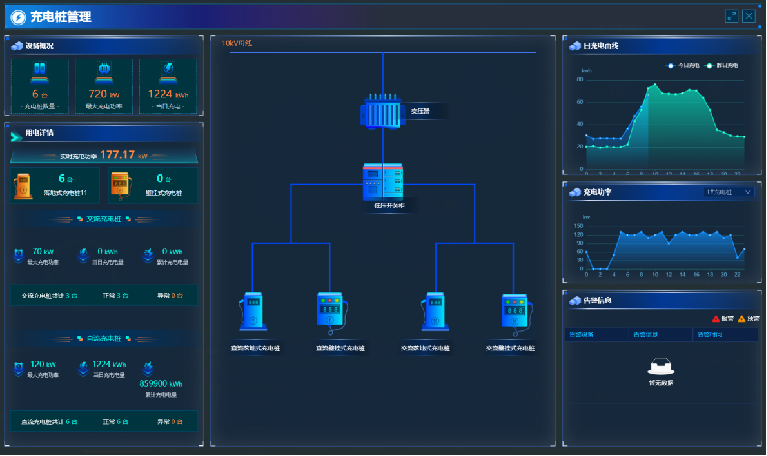The width and height of the screenshot is (767, 456).
Task: Click the DC floor-standing charging pile icon
Action: 252,311
